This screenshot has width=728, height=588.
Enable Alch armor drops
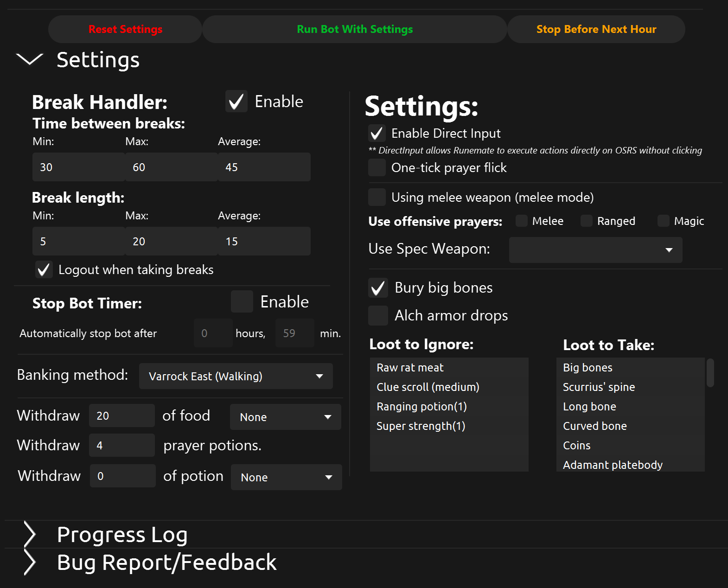(378, 316)
